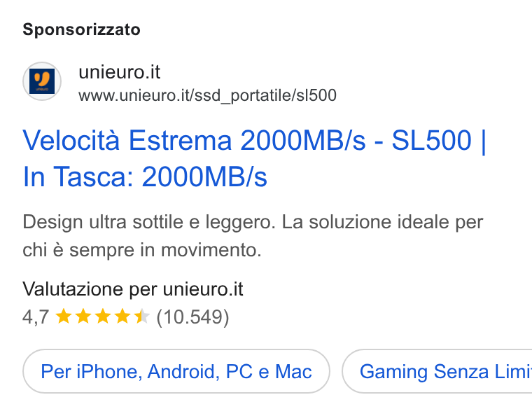The image size is (532, 416).
Task: Click the "In Tasca: 2000MB/s" headline line
Action: coord(145,176)
